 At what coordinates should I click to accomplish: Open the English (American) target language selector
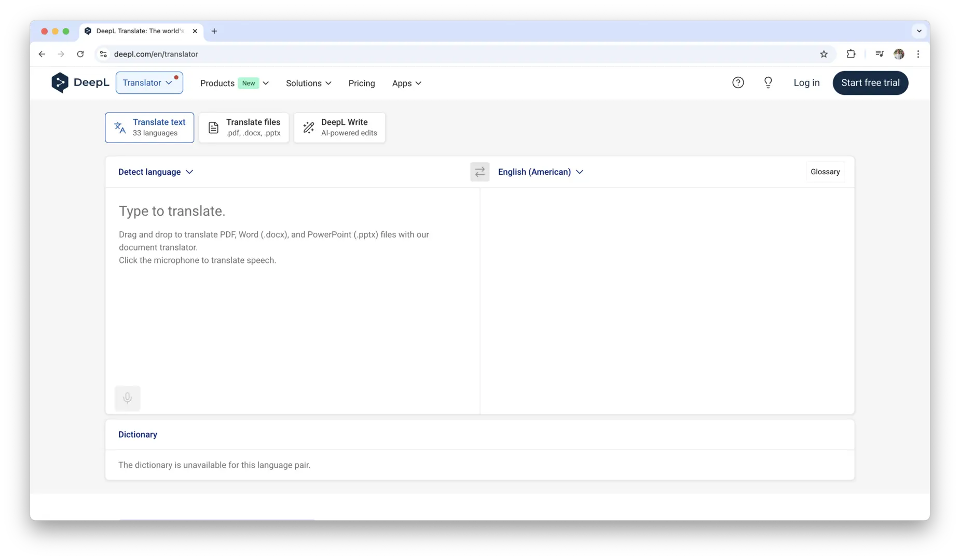(x=541, y=172)
